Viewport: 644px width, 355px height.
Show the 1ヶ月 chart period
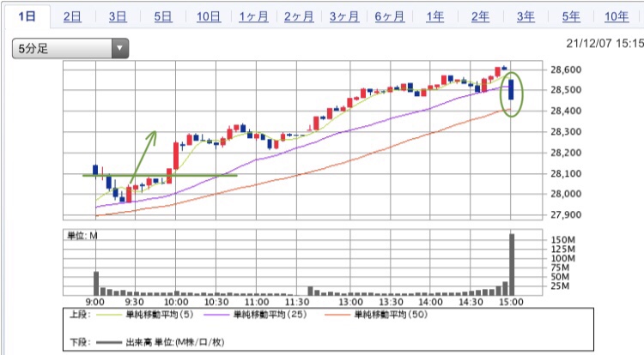coord(253,17)
